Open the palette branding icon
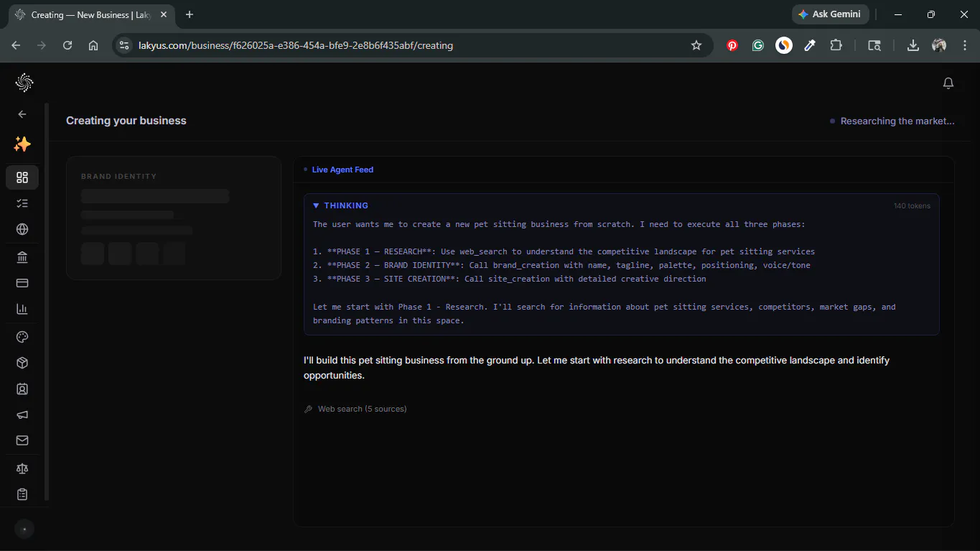 (x=22, y=337)
